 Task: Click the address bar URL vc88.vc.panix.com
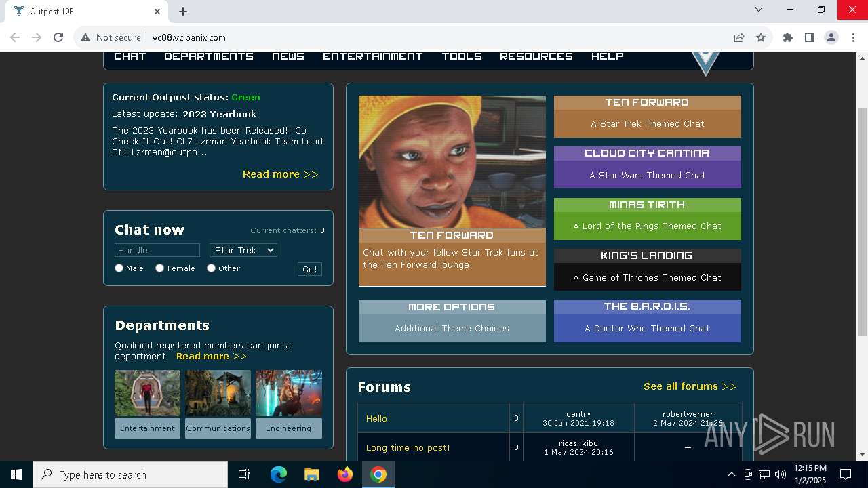[x=189, y=37]
